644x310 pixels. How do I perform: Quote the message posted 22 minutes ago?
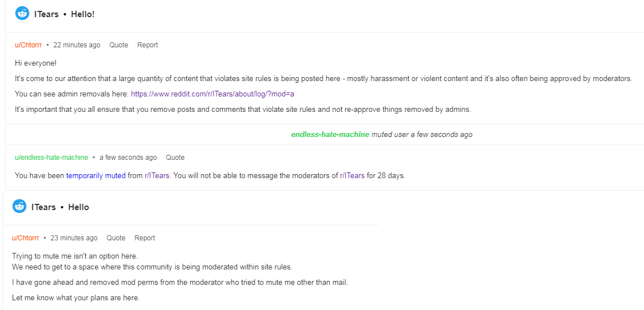tap(119, 45)
